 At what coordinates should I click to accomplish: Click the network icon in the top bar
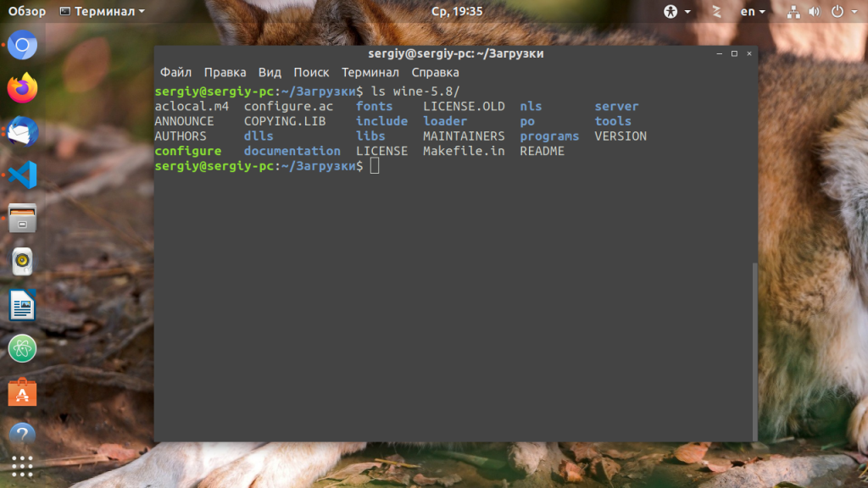point(793,11)
